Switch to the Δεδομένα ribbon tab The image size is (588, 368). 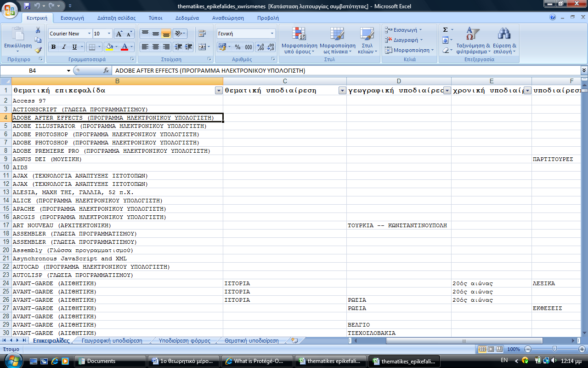point(187,18)
